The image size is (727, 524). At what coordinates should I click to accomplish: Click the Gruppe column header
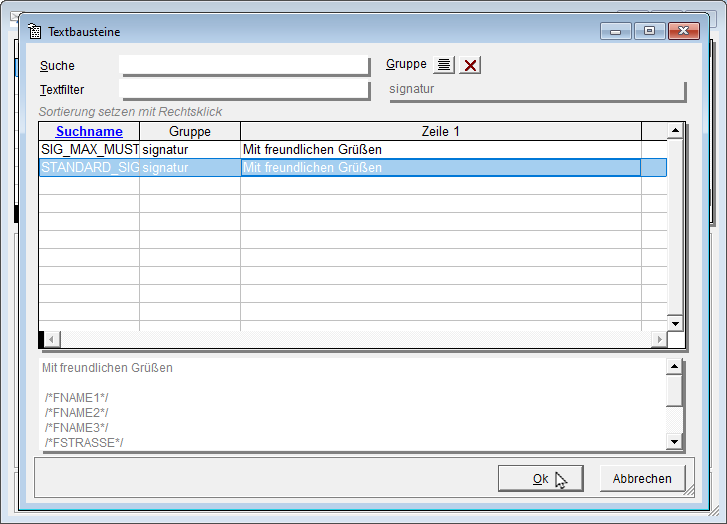pos(190,131)
